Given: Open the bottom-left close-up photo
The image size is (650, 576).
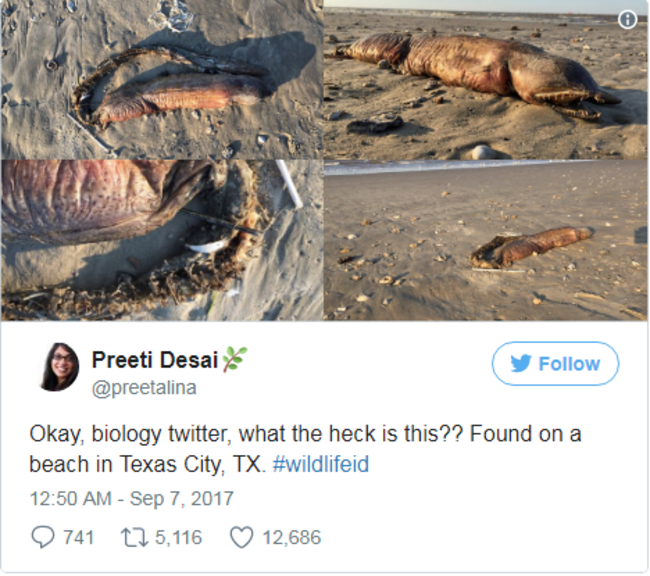Looking at the screenshot, I should point(162,240).
